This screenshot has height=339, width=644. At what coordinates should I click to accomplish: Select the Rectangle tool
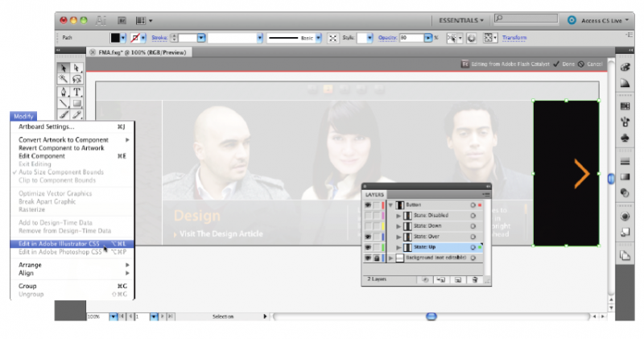pyautogui.click(x=76, y=103)
